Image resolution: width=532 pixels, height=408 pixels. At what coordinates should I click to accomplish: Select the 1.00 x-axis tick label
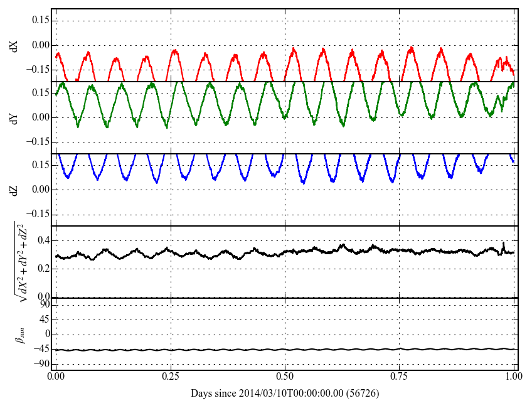(x=514, y=378)
